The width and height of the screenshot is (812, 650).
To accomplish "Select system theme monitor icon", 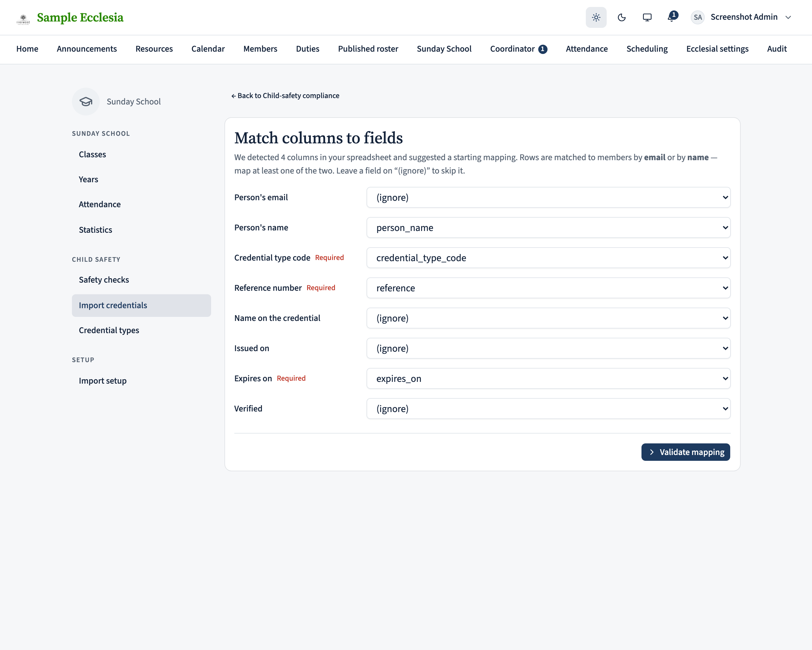I will pos(647,17).
